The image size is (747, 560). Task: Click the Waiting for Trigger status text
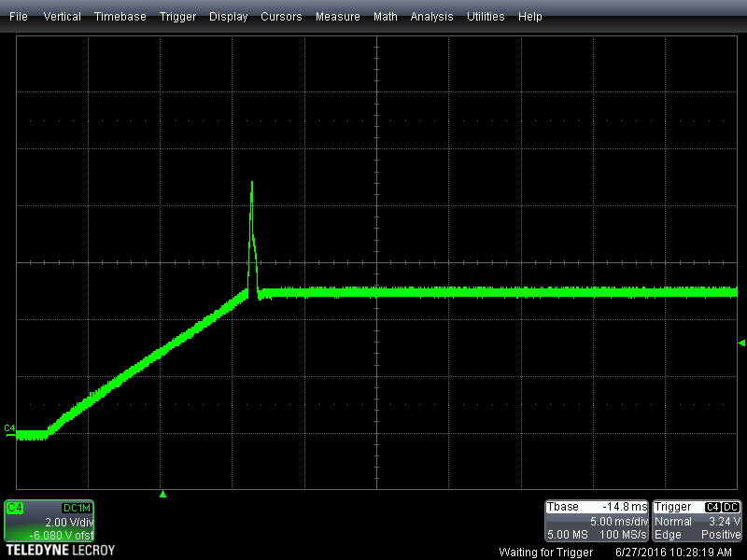pos(546,553)
